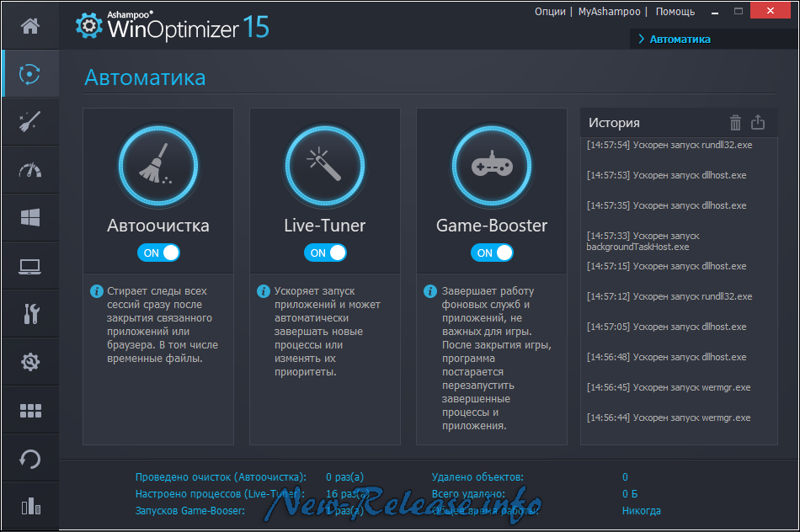Click the Никогда value
Screen dimensions: 800x532
pos(642,511)
